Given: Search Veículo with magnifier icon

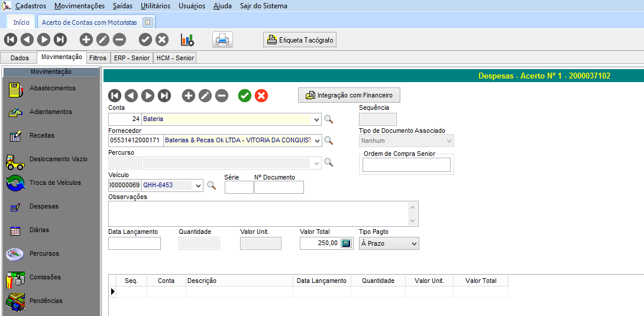Looking at the screenshot, I should 211,185.
